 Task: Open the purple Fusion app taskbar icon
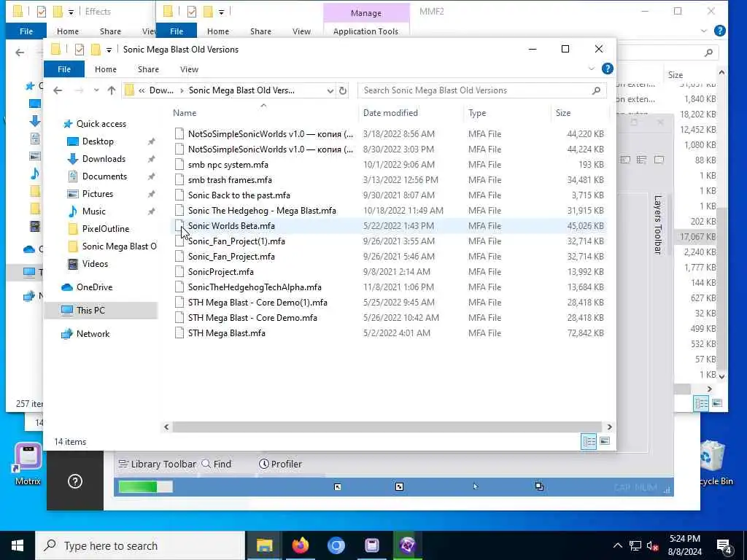click(408, 545)
